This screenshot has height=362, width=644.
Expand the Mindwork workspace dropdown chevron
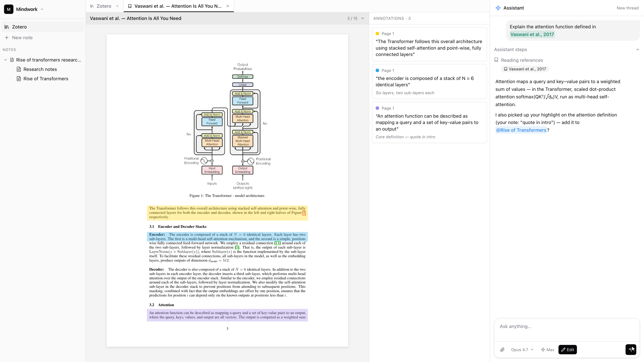42,9
